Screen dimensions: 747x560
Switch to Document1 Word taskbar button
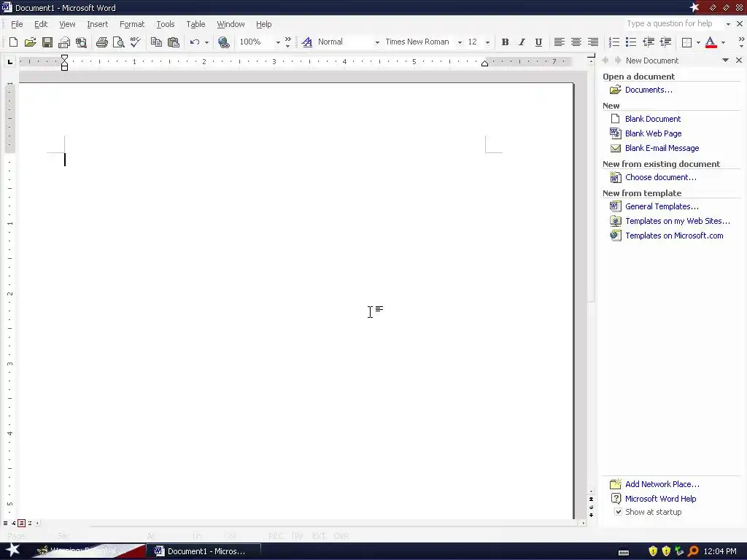pyautogui.click(x=205, y=551)
